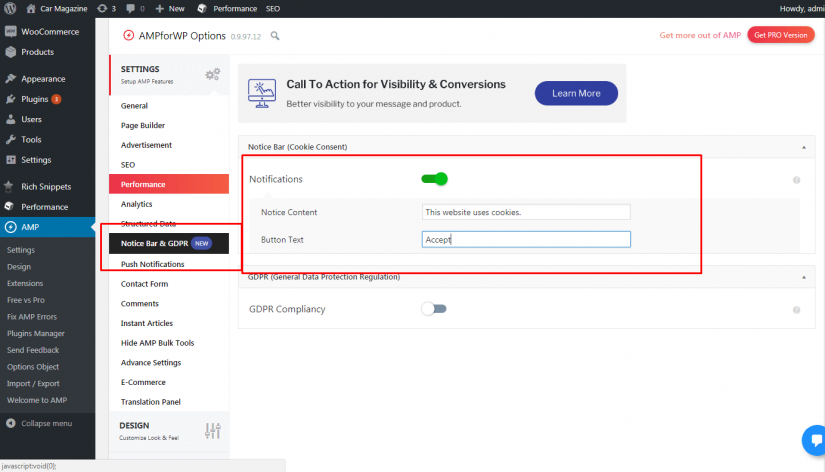
Task: Collapse the GDPR section arrow
Action: 803,277
